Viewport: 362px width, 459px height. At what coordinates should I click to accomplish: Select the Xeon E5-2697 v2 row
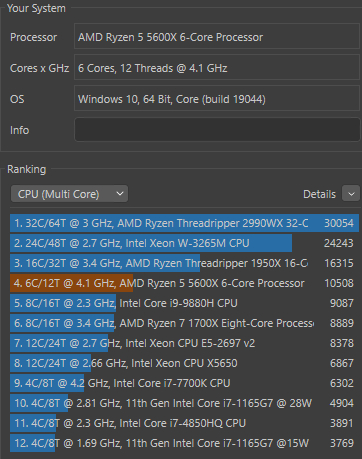[x=184, y=343]
